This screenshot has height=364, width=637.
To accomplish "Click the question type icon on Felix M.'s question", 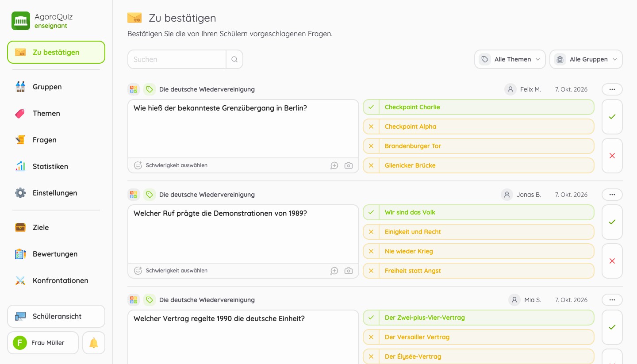I will tap(134, 89).
